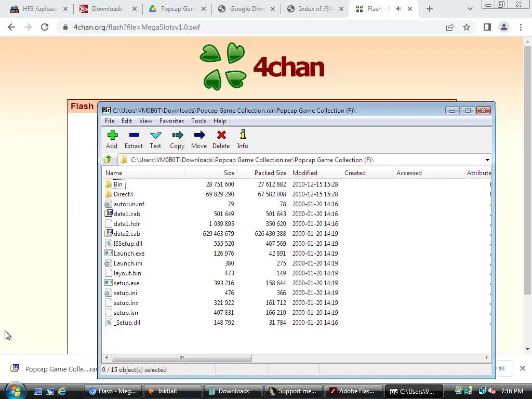Click the 4chan URL address bar
The height and width of the screenshot is (399, 532).
(x=251, y=27)
